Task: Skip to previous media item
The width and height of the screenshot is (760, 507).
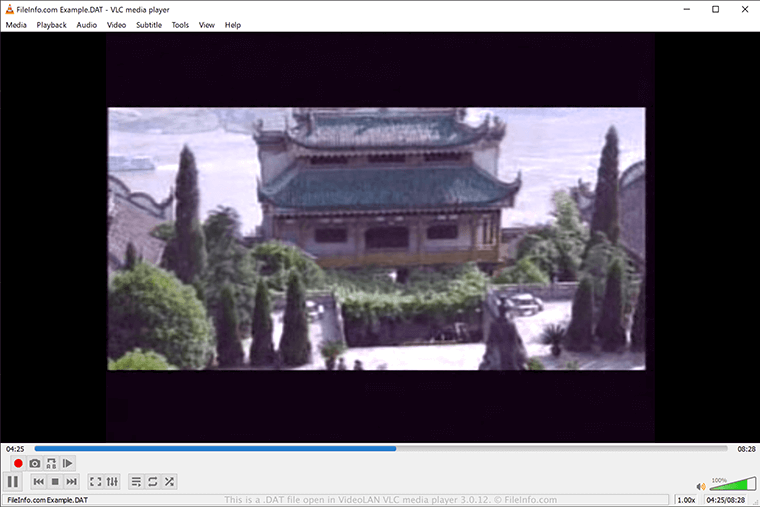Action: (39, 482)
